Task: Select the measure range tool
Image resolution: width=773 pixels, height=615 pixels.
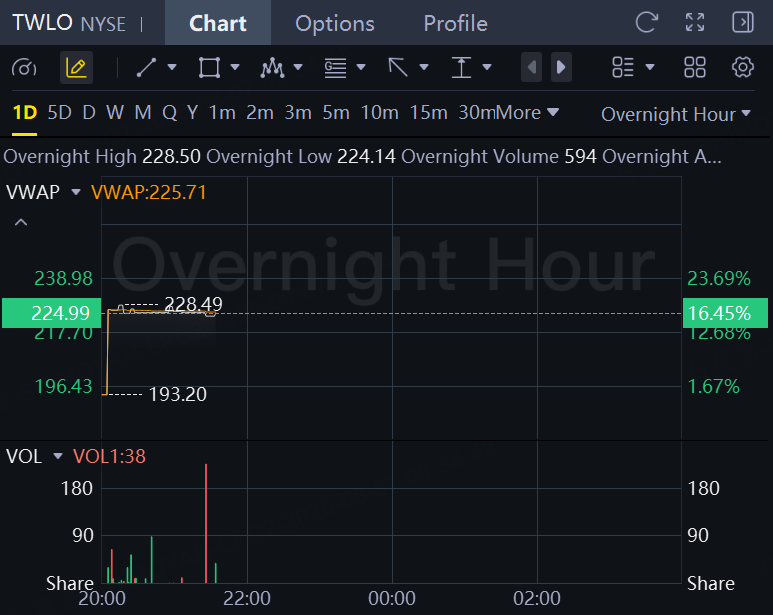Action: (x=461, y=68)
